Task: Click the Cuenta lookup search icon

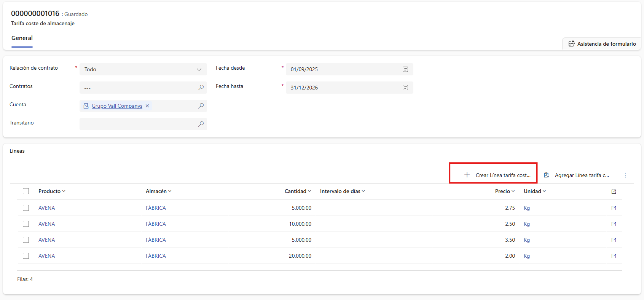Action: click(x=201, y=106)
